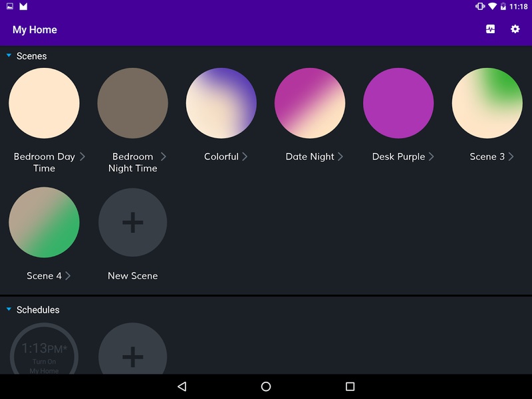The image size is (532, 399).
Task: Open Colorful scene details chevron
Action: pyautogui.click(x=245, y=156)
